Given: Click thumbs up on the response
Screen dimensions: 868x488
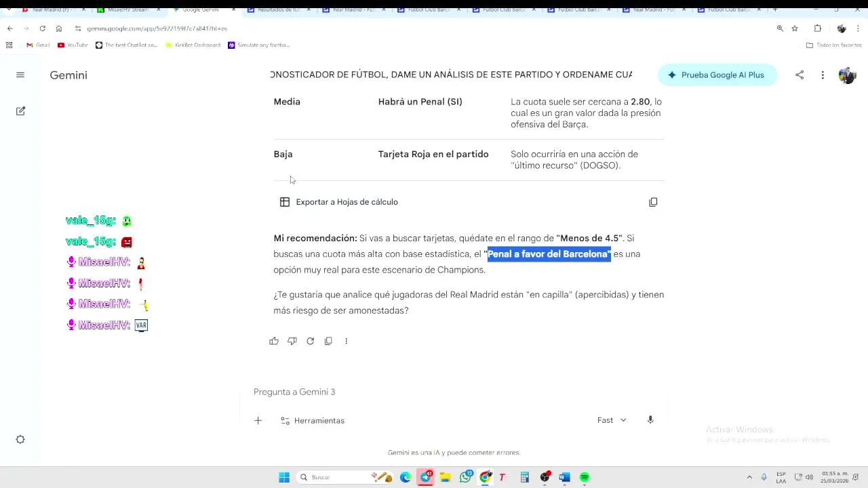Looking at the screenshot, I should pyautogui.click(x=274, y=341).
